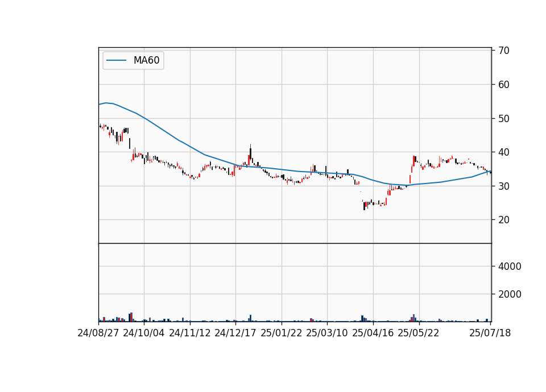The height and width of the screenshot is (392, 546).
Task: Click the 24/12/17 date label
Action: pos(235,333)
